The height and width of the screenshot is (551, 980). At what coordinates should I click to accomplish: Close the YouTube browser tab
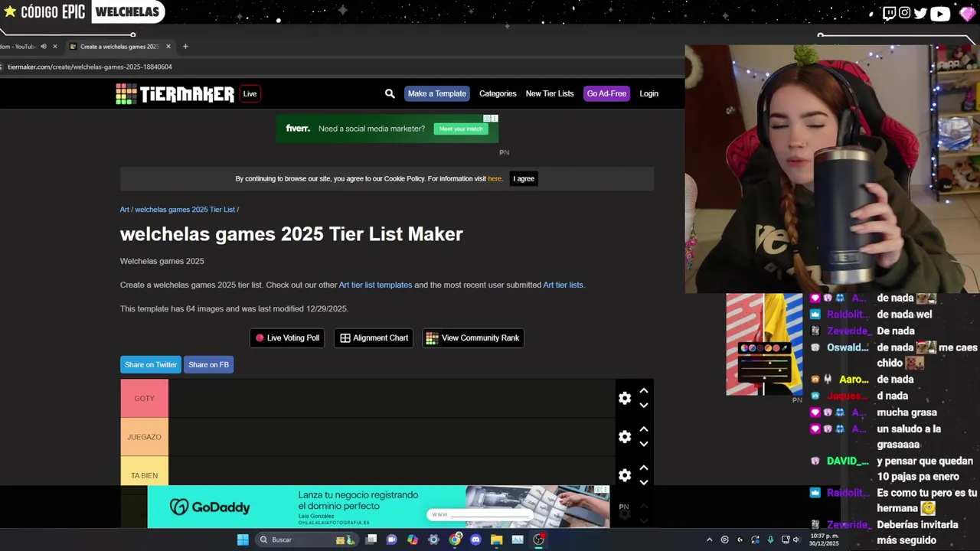pyautogui.click(x=55, y=46)
